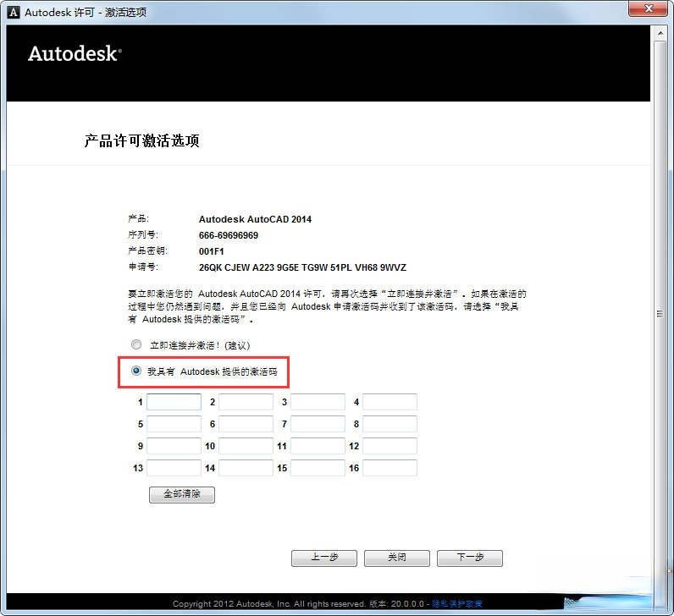Go back with the 上一步 button
674x616 pixels.
point(324,558)
